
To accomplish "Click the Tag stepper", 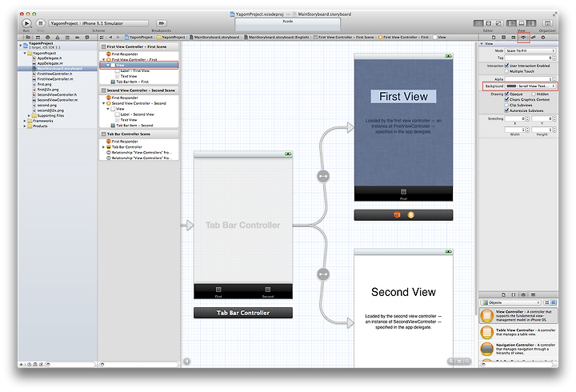I will [554, 58].
